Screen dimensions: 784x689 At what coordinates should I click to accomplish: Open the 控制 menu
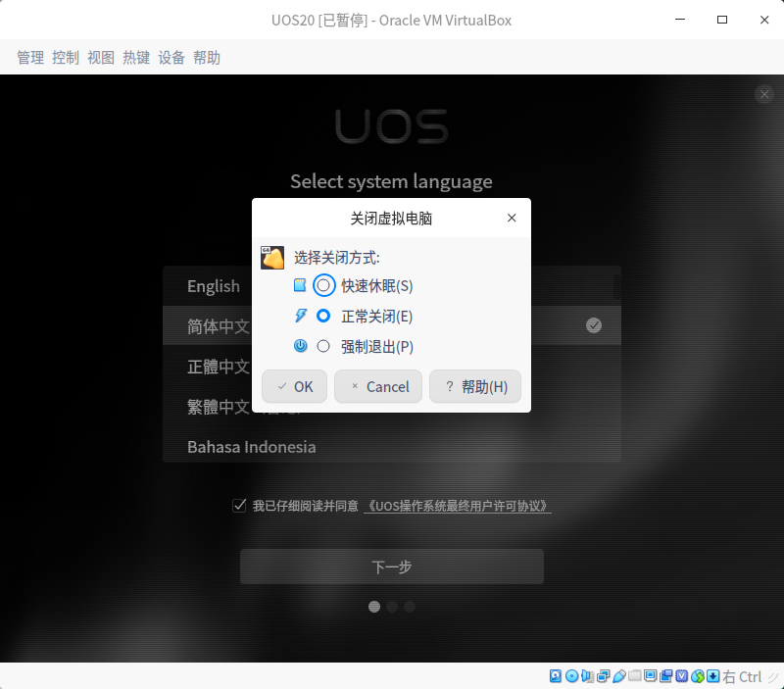coord(66,58)
